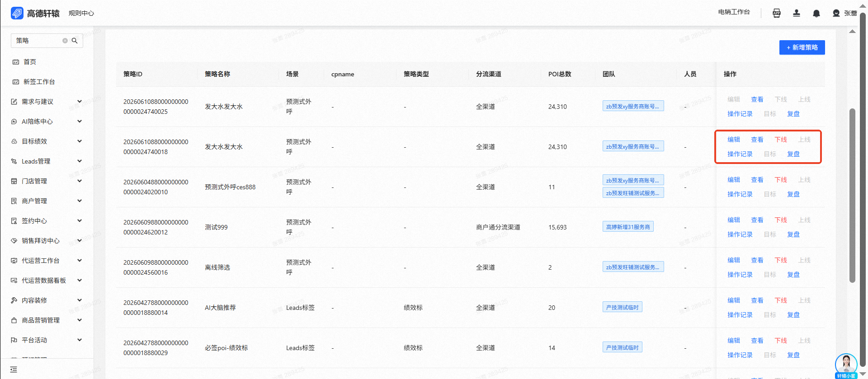Expand 门店管理 menu chevron
The image size is (868, 379).
[80, 181]
